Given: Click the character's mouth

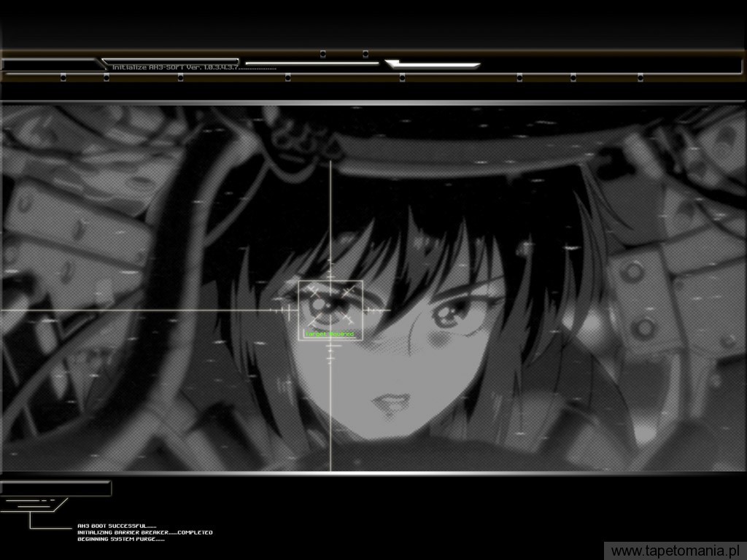Looking at the screenshot, I should point(392,402).
